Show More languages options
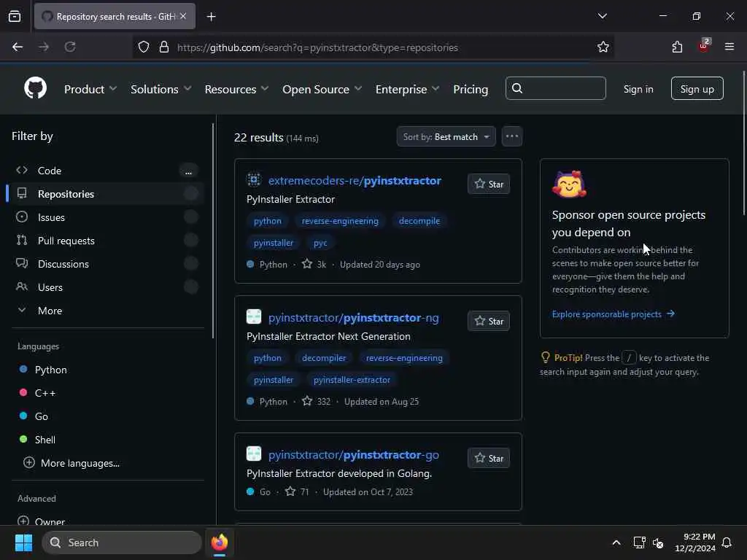Screen dimensions: 747x560 coord(71,463)
